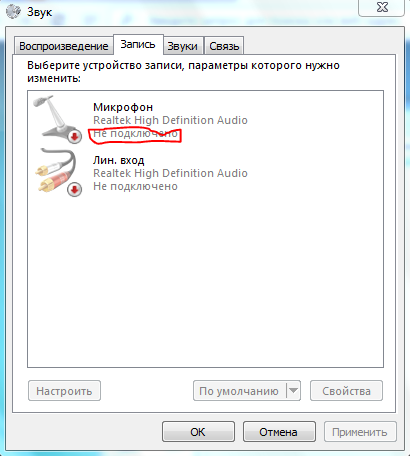The width and height of the screenshot is (410, 456).
Task: Switch to the Звуки tab
Action: tap(182, 46)
